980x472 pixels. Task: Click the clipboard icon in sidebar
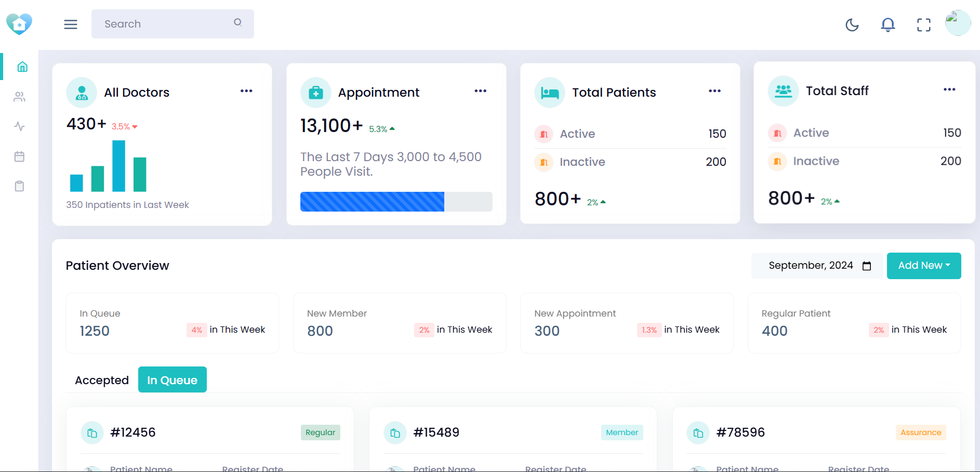pyautogui.click(x=20, y=186)
